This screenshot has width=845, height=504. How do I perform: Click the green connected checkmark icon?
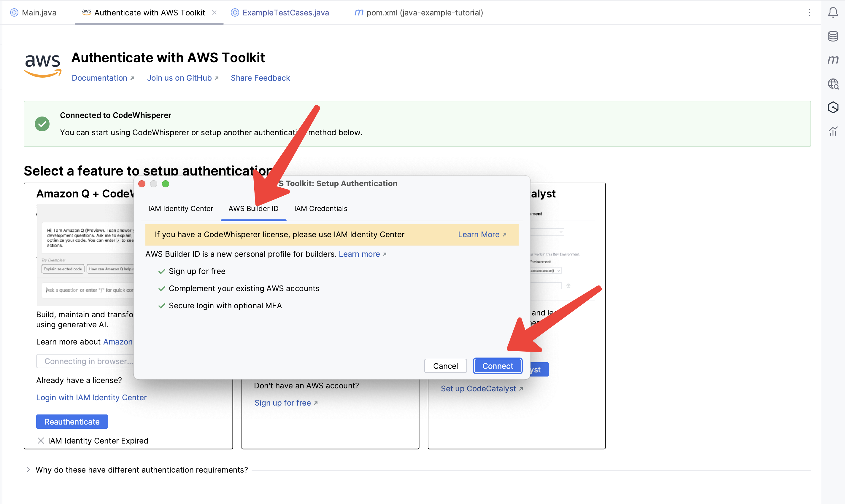point(42,124)
